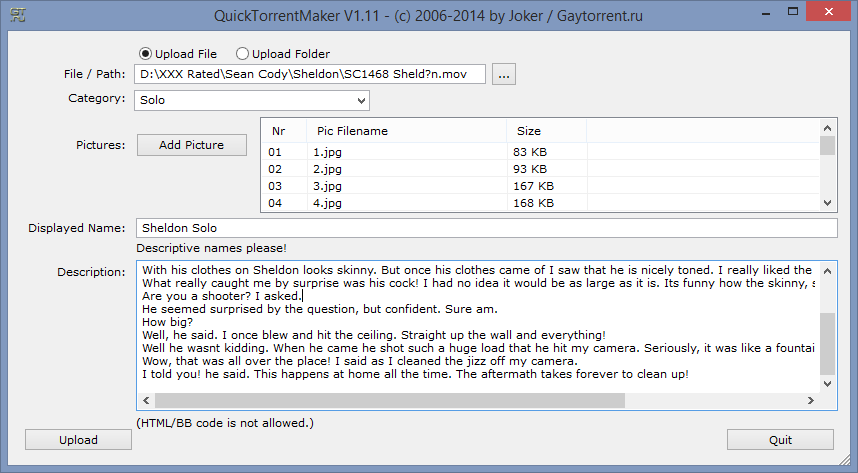Click the Displayed Name text field

point(485,228)
